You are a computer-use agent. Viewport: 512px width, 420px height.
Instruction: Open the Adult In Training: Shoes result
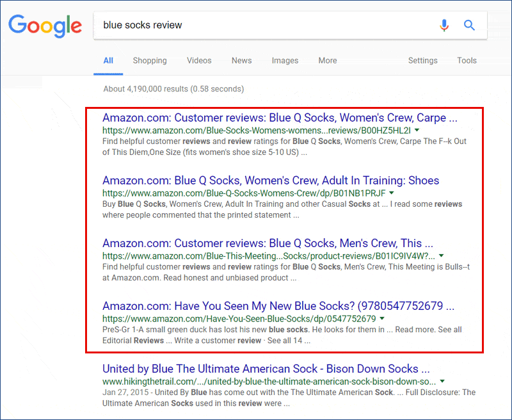271,181
